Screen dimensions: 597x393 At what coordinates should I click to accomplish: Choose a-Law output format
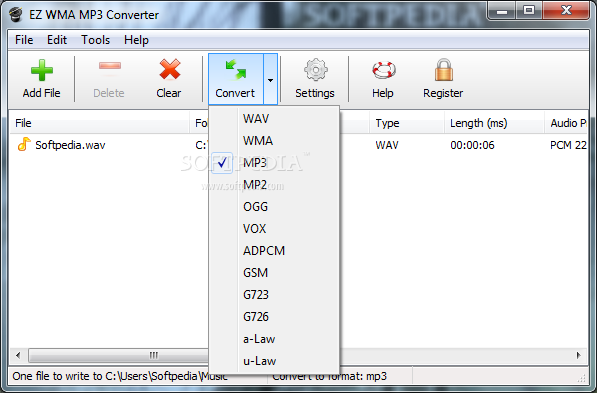(274, 339)
